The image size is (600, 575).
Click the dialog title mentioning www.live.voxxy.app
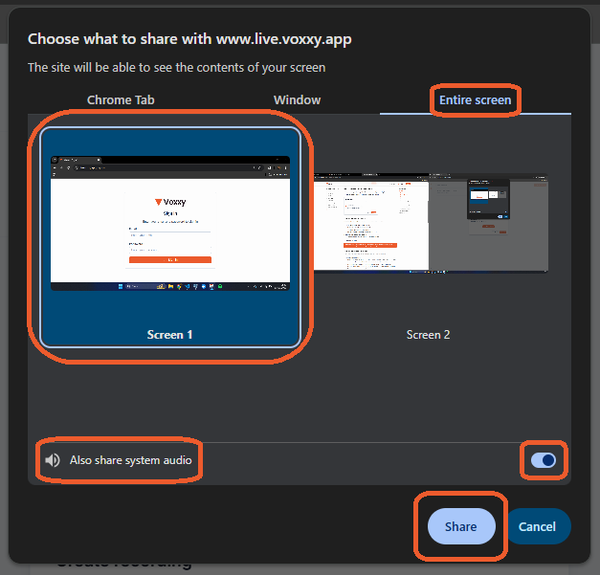189,39
